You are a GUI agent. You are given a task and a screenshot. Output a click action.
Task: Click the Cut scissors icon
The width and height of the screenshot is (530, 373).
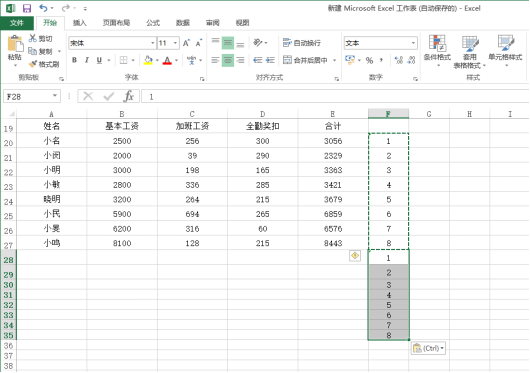click(32, 38)
